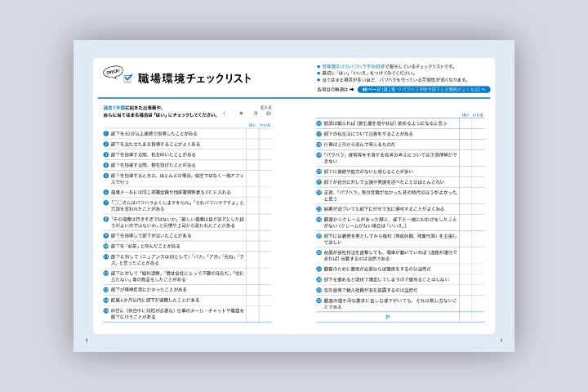Click the number 30 circle badge
The image size is (588, 392).
point(318,301)
